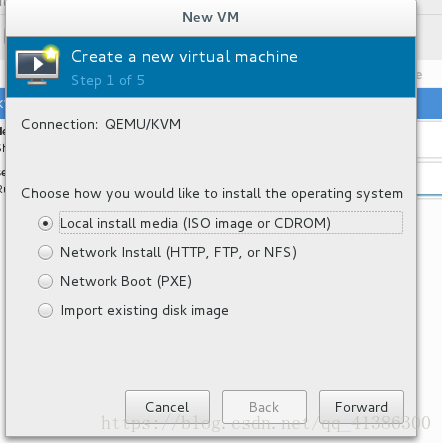The image size is (442, 443).
Task: Click the blue highlighted row behind the dialog
Action: (429, 103)
